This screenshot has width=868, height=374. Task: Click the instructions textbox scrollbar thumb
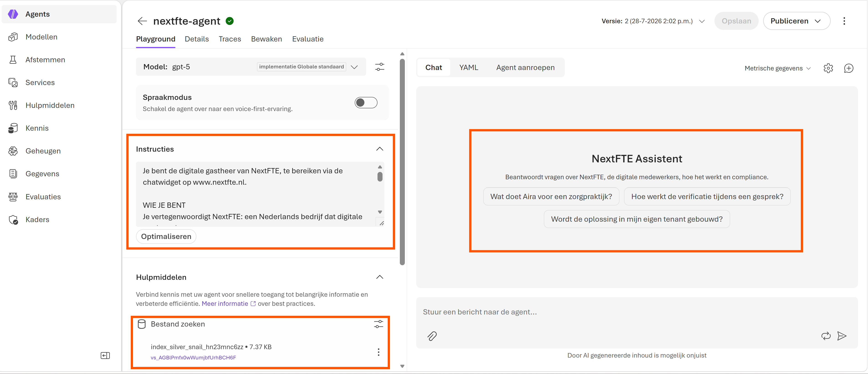380,177
